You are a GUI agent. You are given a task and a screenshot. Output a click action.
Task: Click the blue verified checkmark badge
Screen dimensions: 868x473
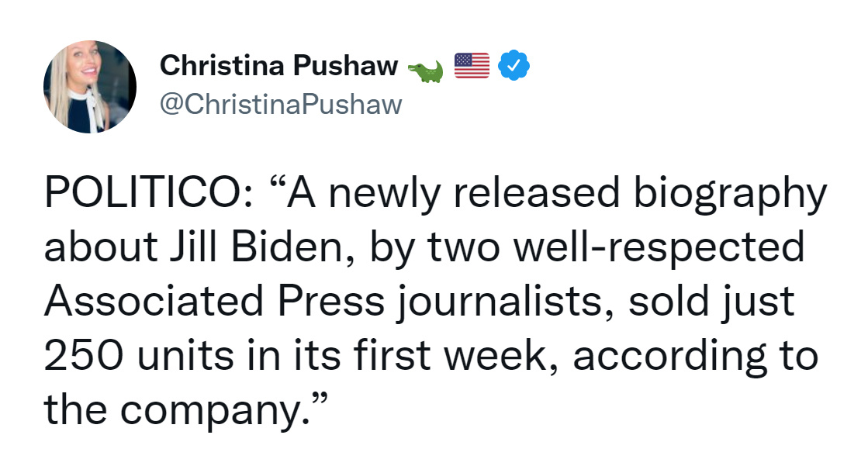click(x=514, y=65)
